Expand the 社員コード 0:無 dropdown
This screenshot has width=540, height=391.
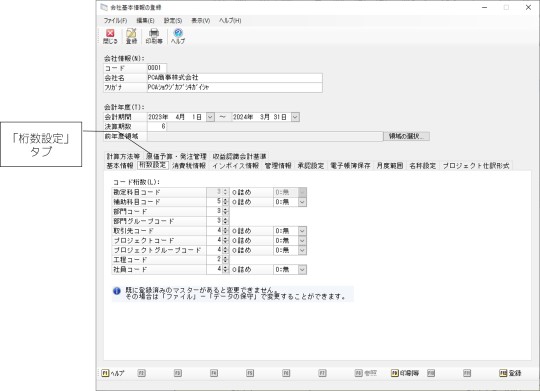[302, 269]
